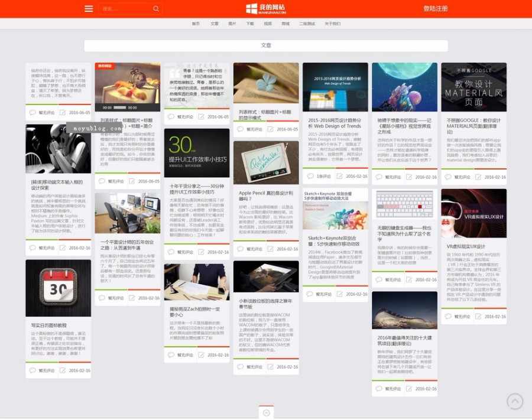Screen dimensions: 532x420
Task: Click date edit icon on 十大建筑项目 card
Action: click(409, 389)
